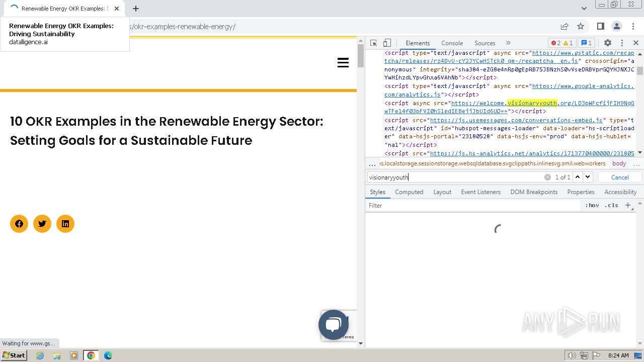Image resolution: width=644 pixels, height=362 pixels.
Task: Click the errors and warnings counter
Action: pos(562,43)
